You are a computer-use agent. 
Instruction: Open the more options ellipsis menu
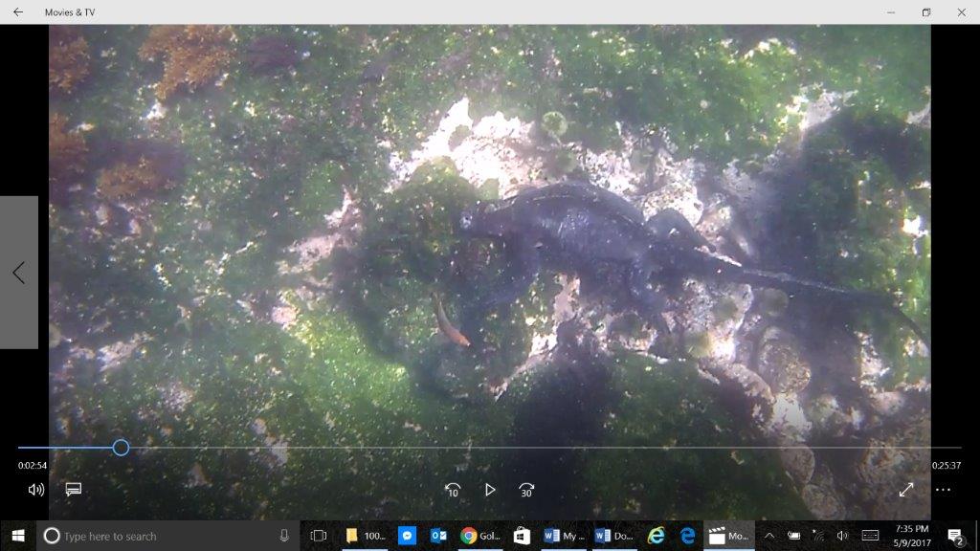point(943,490)
